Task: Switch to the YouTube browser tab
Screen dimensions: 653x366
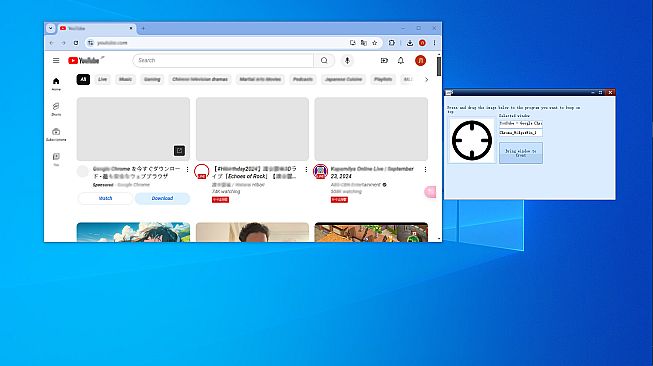Action: tap(95, 28)
